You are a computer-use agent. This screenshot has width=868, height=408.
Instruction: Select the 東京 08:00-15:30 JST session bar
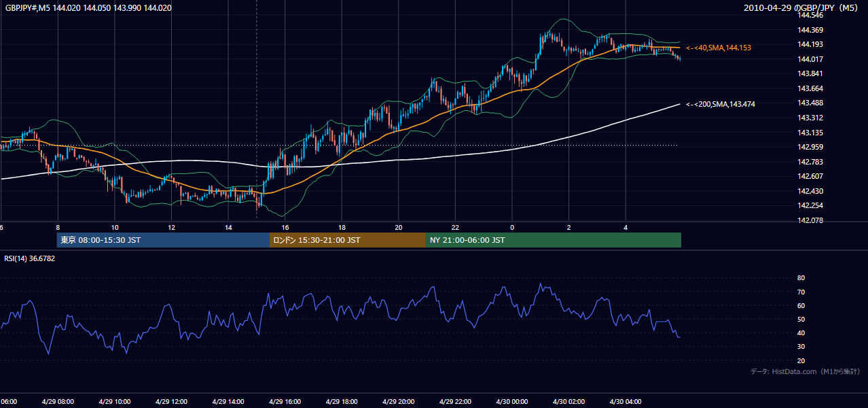tap(163, 240)
